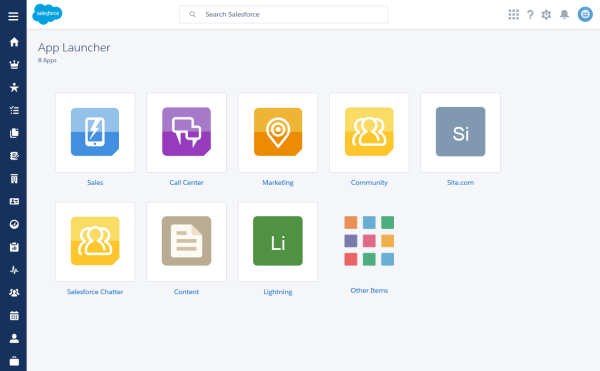Click the Call Center text link
Viewport: 600px width, 371px height.
click(186, 182)
